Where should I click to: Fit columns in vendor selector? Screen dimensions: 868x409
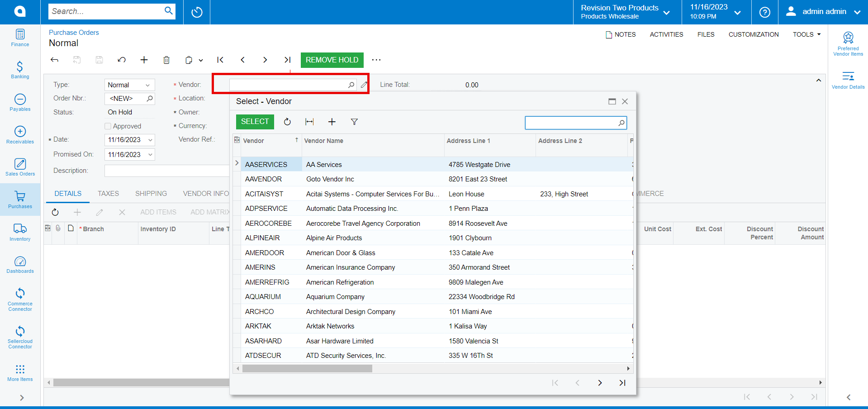pos(309,122)
